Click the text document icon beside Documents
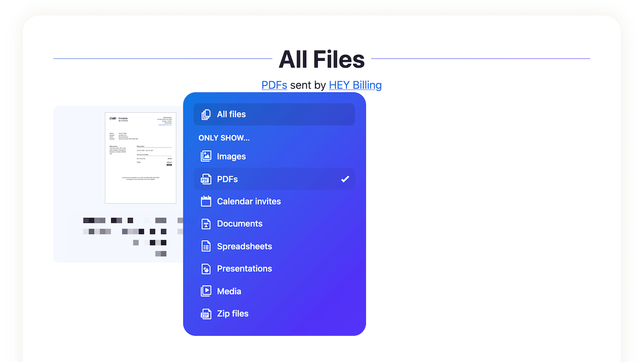 [206, 224]
